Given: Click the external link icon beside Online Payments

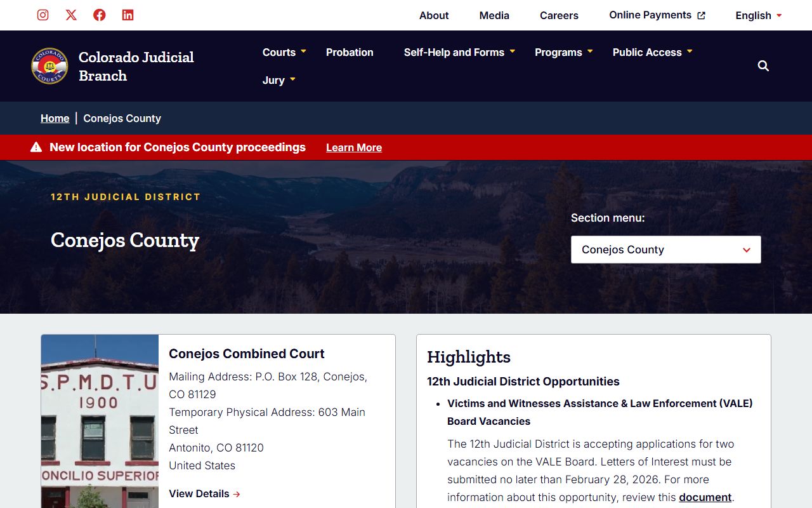Looking at the screenshot, I should (701, 15).
